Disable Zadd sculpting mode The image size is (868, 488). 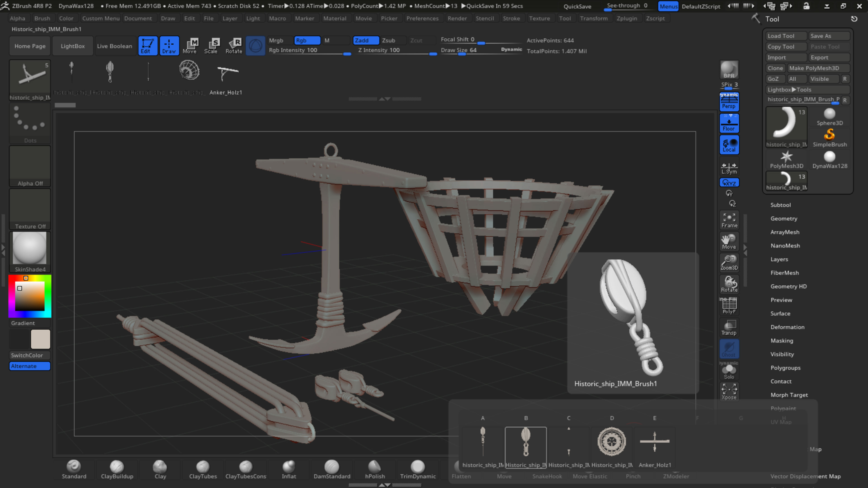coord(366,40)
